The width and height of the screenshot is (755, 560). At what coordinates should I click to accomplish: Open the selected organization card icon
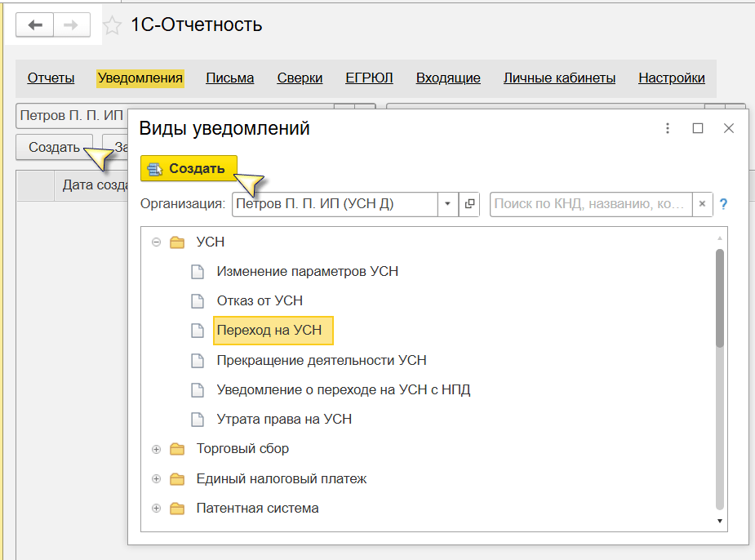coord(469,204)
